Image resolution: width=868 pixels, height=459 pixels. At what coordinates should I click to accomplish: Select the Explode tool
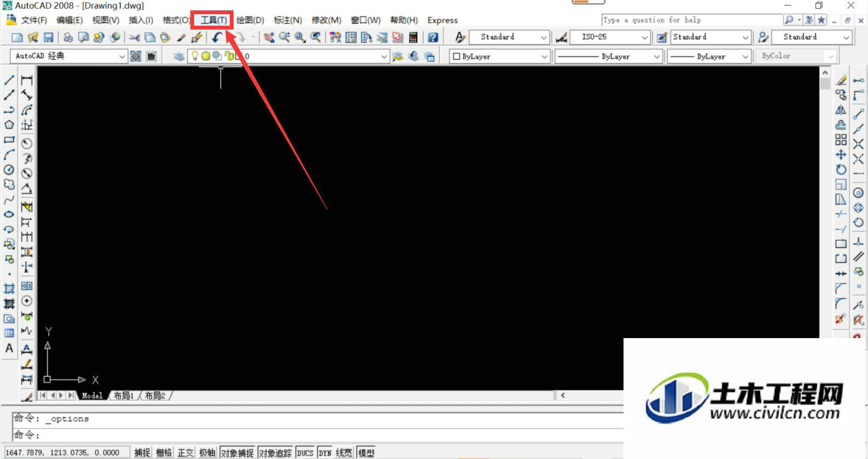tap(841, 318)
